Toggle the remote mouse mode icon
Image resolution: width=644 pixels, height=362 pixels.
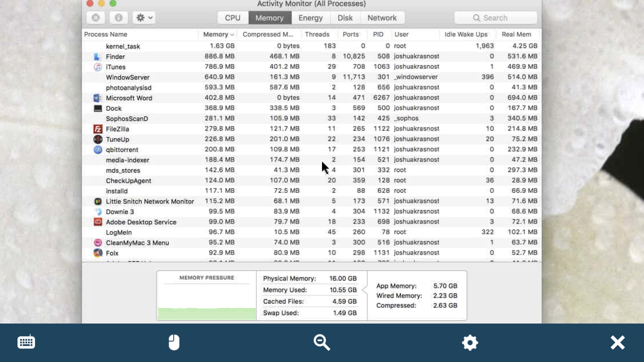(174, 342)
